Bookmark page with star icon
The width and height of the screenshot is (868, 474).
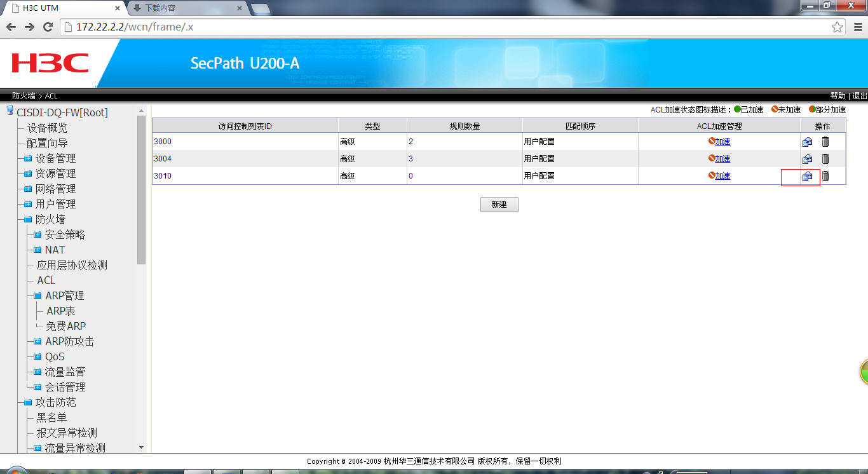[x=837, y=27]
